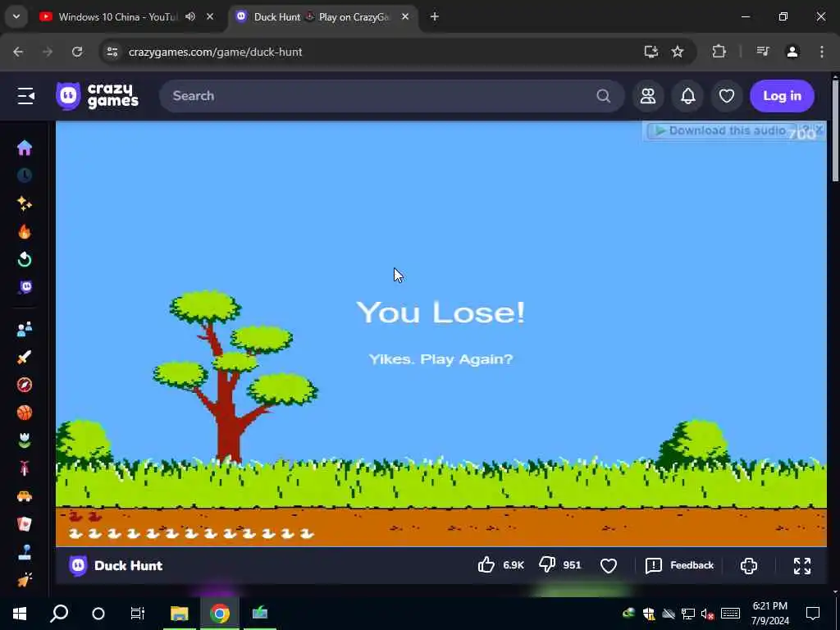
Task: Add Duck Hunt to favorites heart
Action: (609, 566)
